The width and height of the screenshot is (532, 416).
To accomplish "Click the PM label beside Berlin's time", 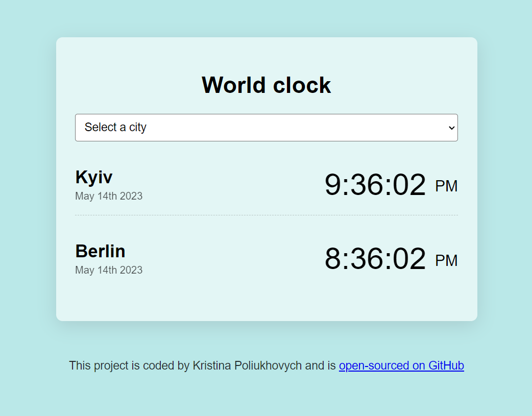I will [x=446, y=260].
